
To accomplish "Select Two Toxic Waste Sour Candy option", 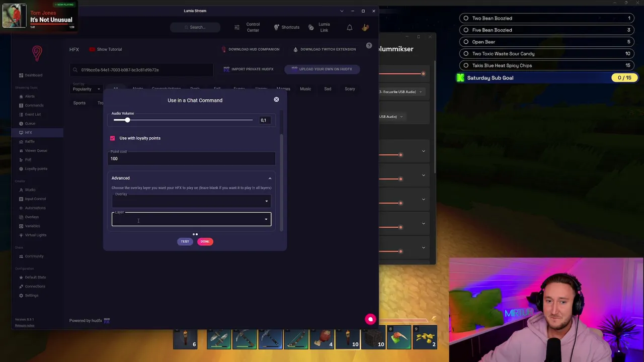I will click(x=466, y=54).
